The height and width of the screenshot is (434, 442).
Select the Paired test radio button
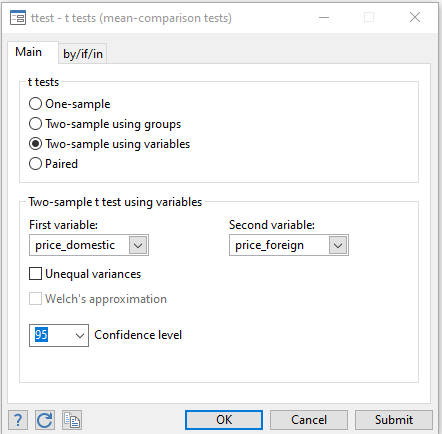pyautogui.click(x=35, y=164)
